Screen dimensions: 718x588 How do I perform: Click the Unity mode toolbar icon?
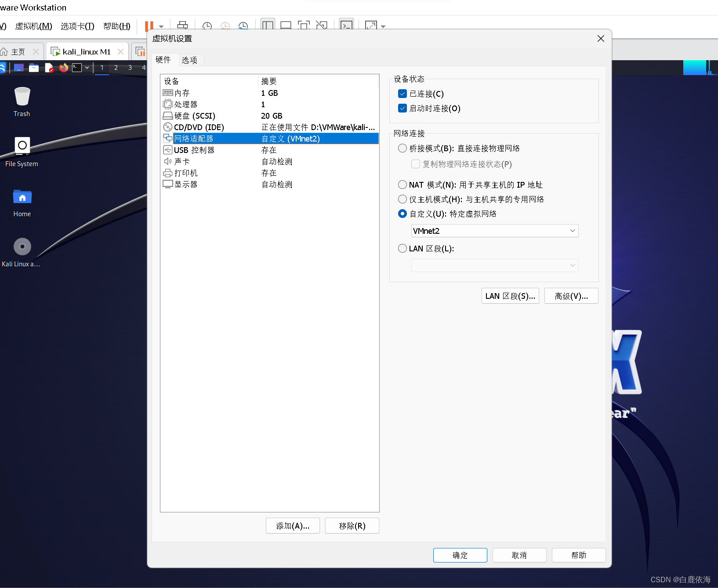coord(322,25)
